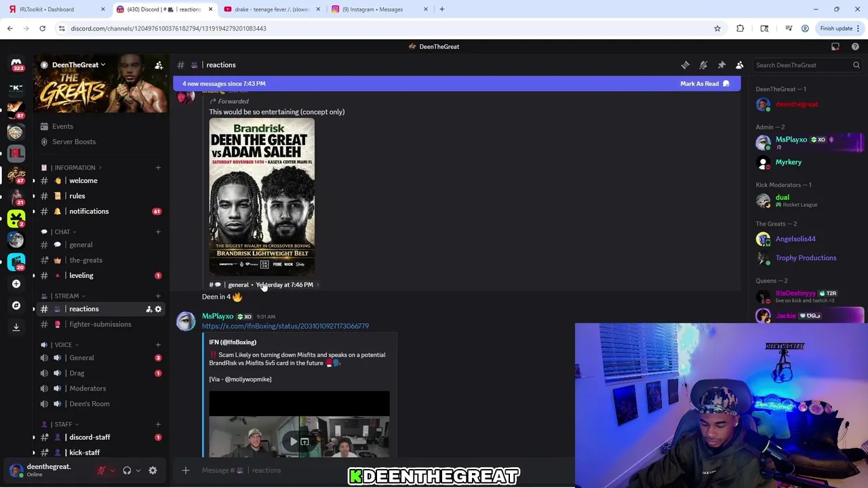Click MsPlayxo username in chat
868x488 pixels.
tap(218, 317)
